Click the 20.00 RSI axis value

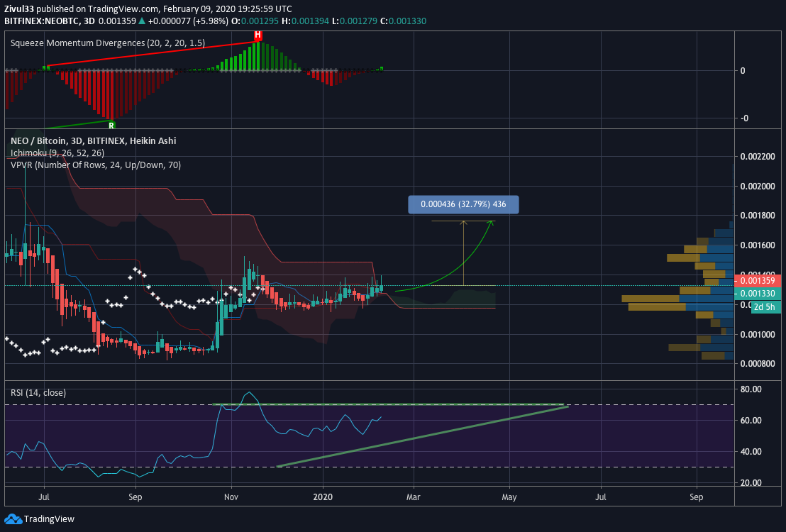tap(751, 483)
